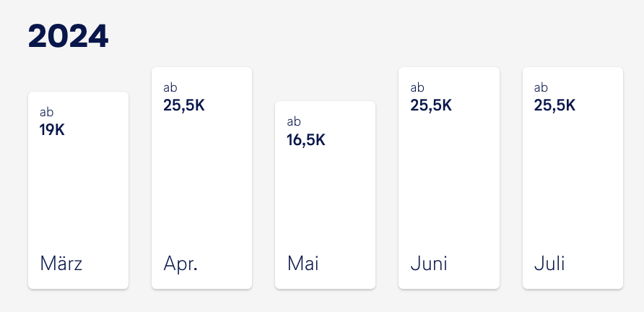Click the 25,5K price for Apr.

coord(184,105)
